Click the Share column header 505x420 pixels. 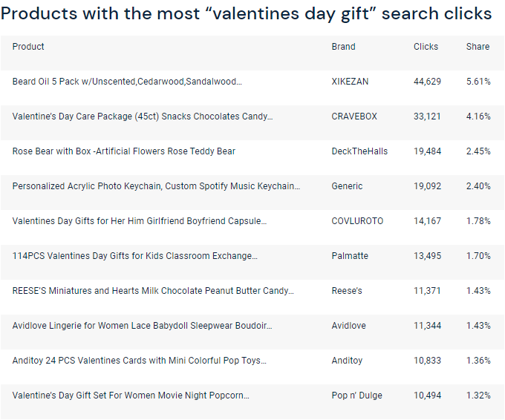pos(478,47)
